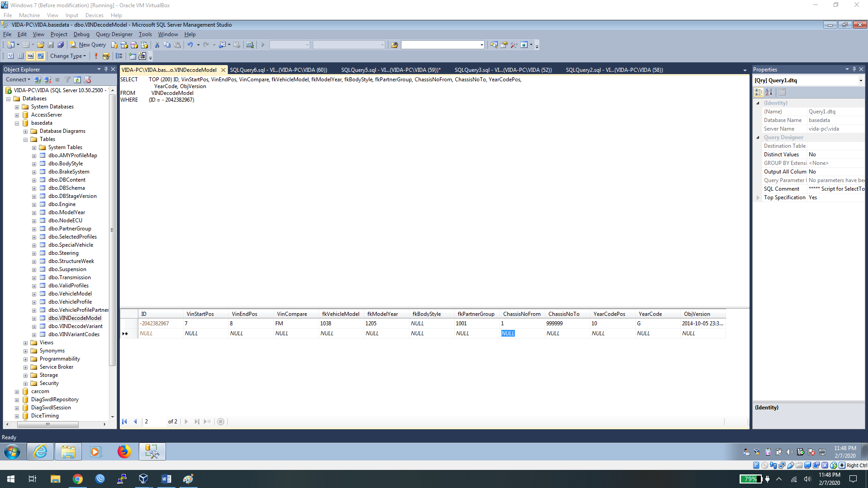Viewport: 868px width, 488px height.
Task: Click the Execute SQL red exclamation icon
Action: [96, 56]
